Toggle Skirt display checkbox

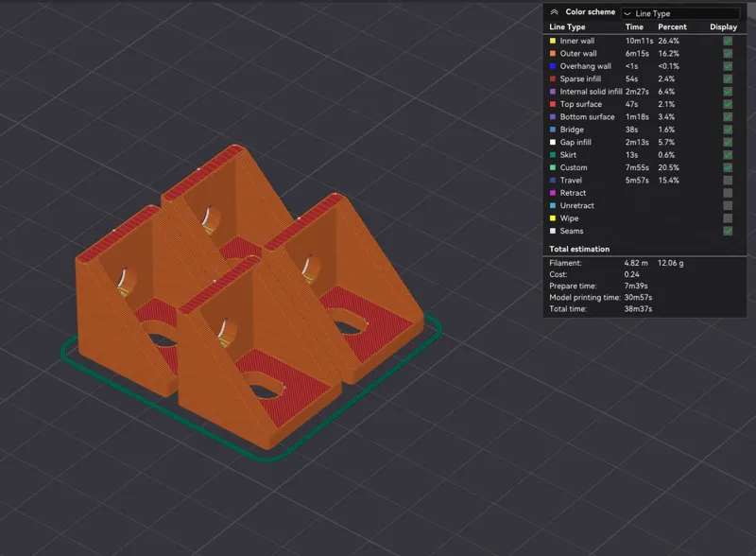click(728, 155)
